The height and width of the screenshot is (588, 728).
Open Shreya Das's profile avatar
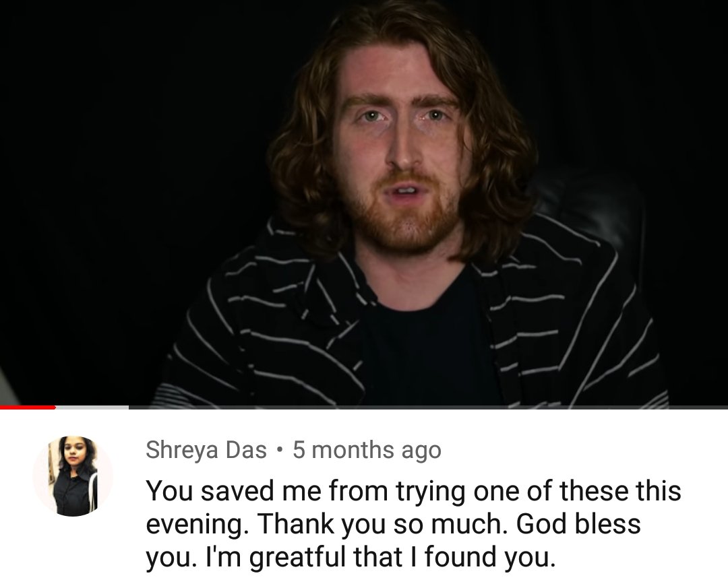pyautogui.click(x=73, y=476)
